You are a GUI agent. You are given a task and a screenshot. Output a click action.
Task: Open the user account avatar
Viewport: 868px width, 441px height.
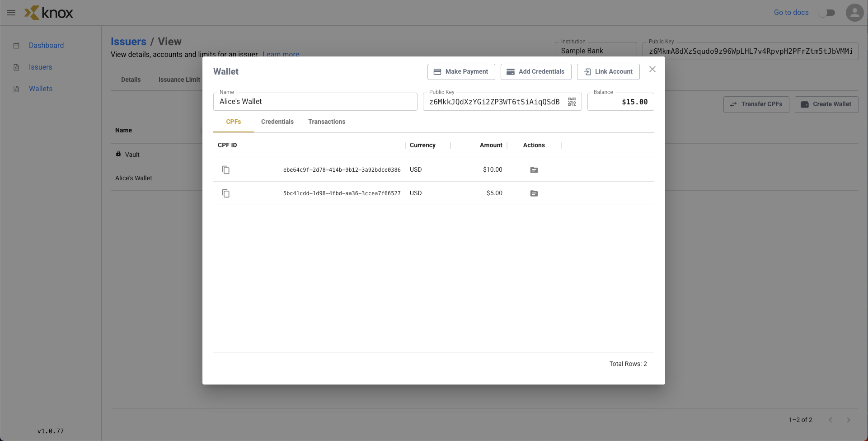pos(854,13)
